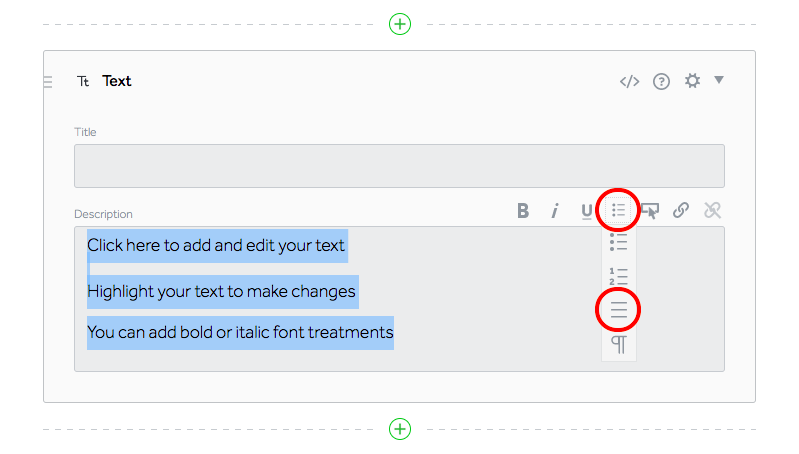
Task: Collapse the Text block with triangle arrow
Action: [x=719, y=79]
